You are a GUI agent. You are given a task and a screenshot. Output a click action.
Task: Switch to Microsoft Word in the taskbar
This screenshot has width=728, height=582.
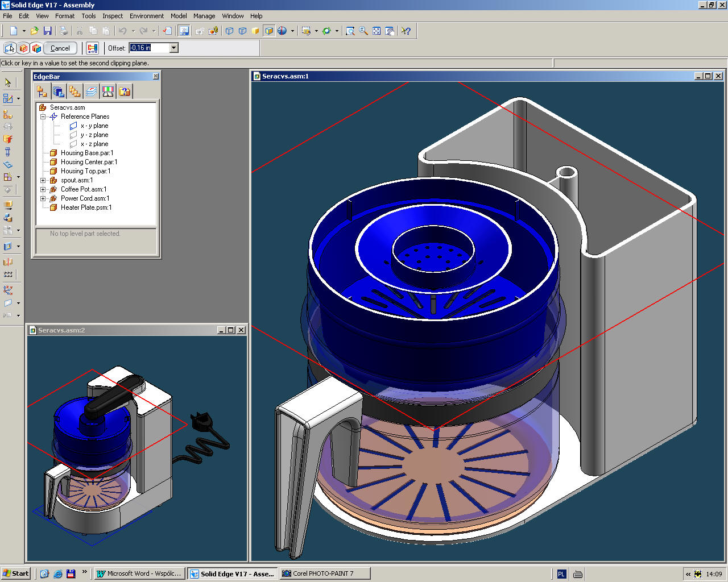coord(140,573)
